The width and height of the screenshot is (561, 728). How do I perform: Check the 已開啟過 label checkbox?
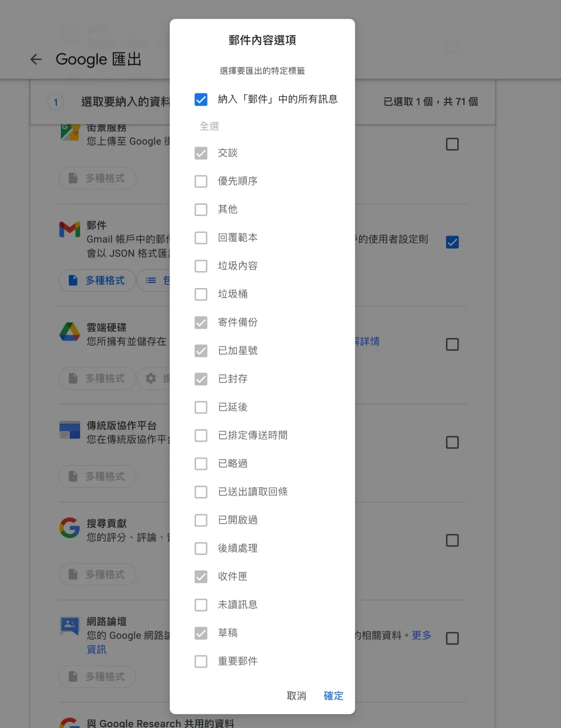(x=201, y=520)
